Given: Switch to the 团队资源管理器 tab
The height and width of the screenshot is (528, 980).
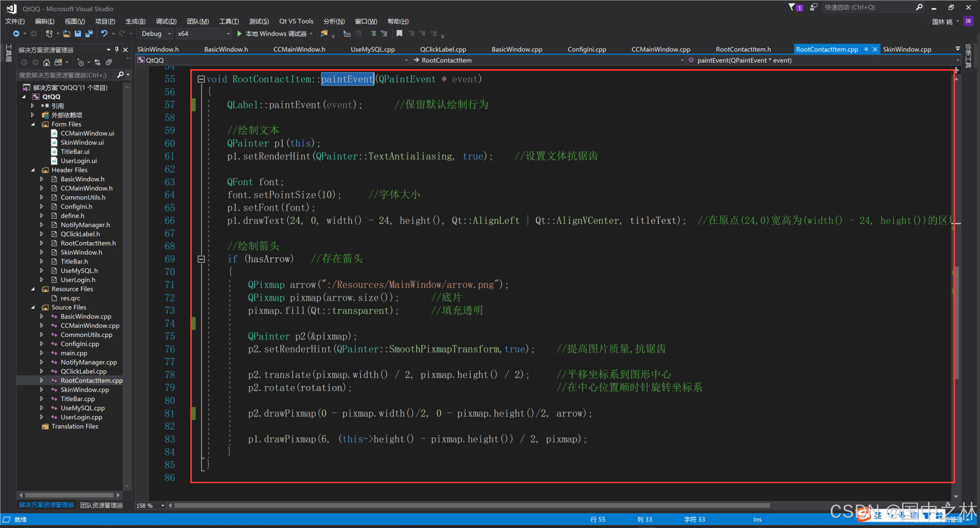Looking at the screenshot, I should (101, 505).
